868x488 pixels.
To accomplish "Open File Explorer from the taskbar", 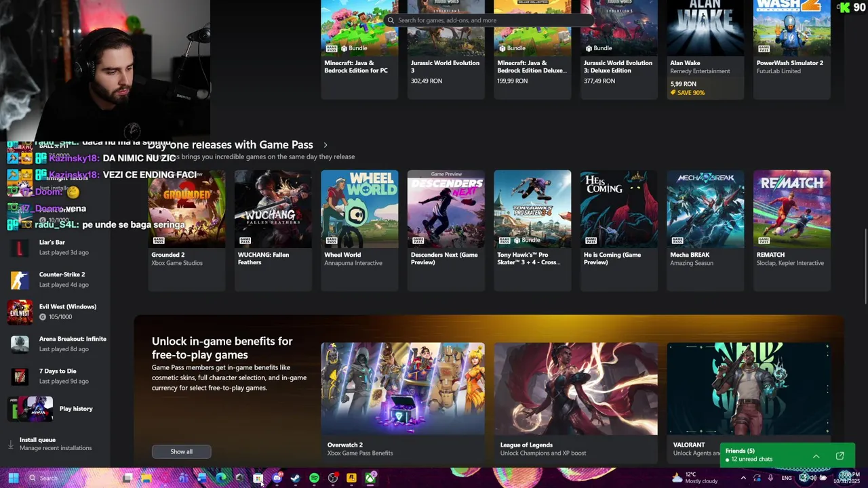I will click(x=146, y=478).
